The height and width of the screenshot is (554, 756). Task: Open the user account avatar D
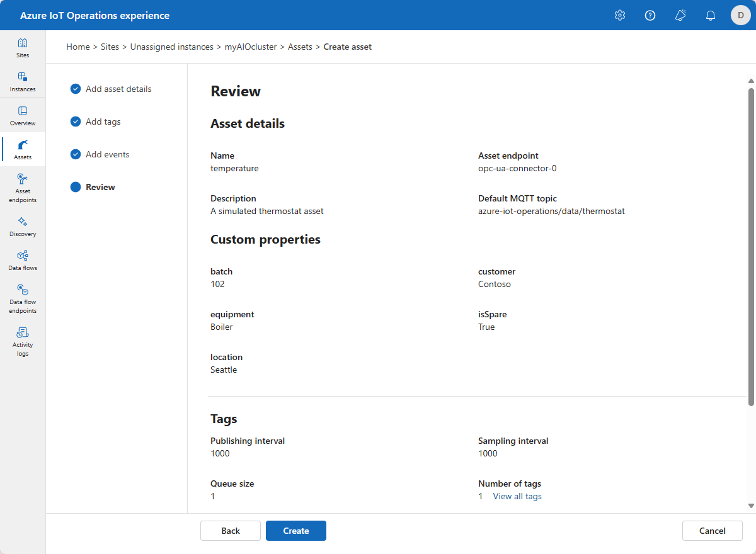741,15
